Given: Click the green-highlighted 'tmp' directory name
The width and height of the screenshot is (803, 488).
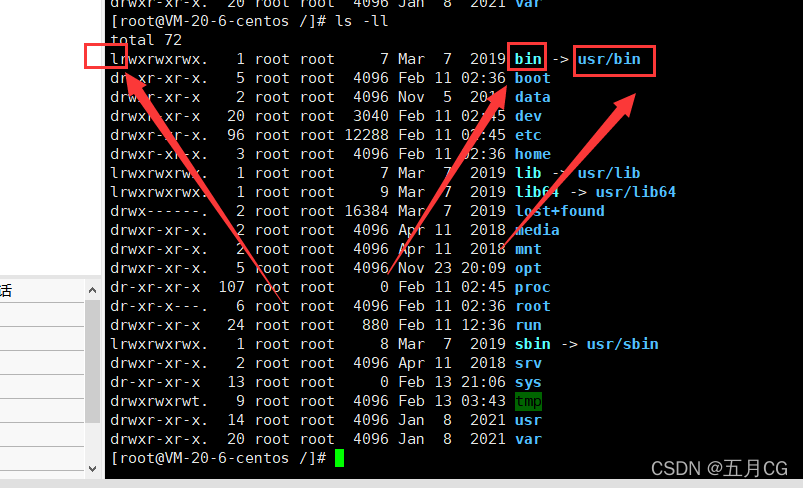Looking at the screenshot, I should coord(528,401).
